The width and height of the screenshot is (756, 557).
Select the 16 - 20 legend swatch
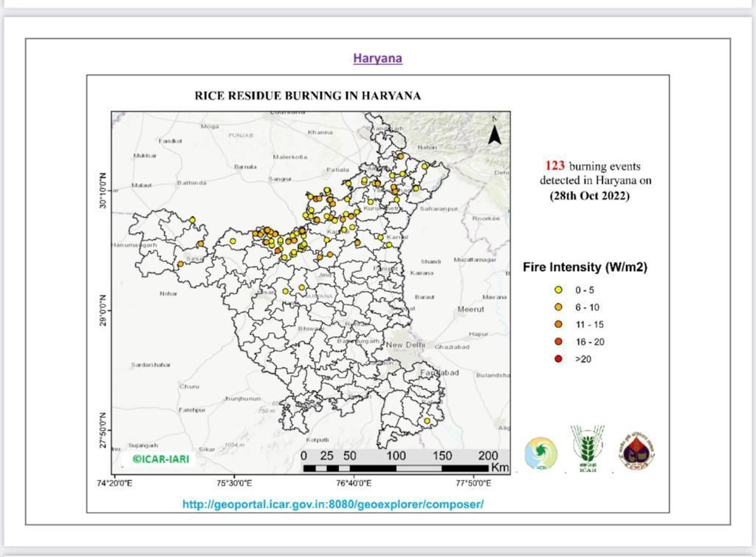(558, 341)
